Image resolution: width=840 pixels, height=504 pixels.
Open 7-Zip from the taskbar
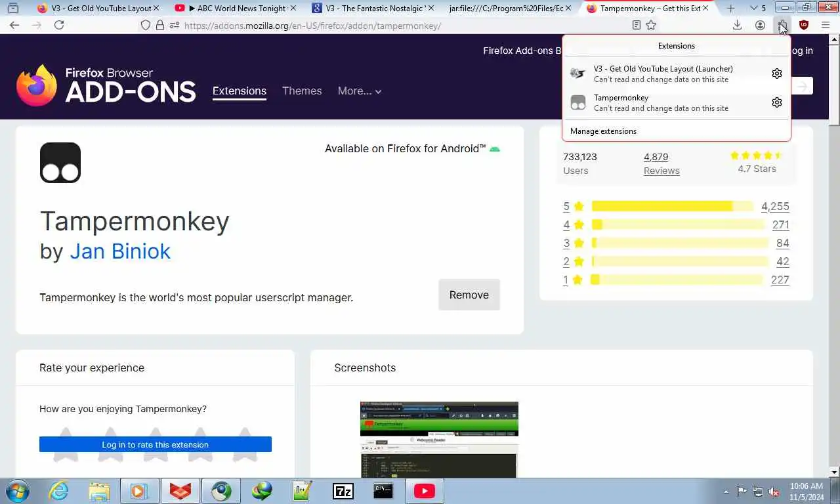coord(343,491)
